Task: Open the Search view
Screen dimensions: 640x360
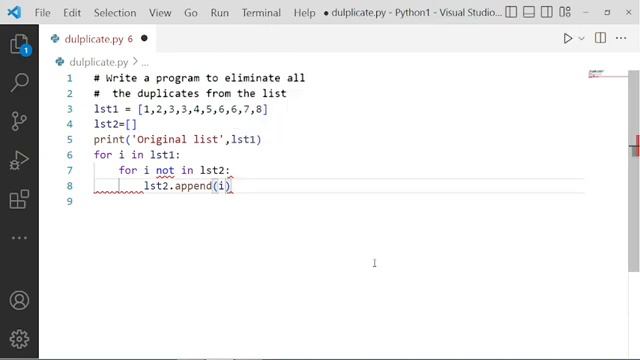Action: 19,82
